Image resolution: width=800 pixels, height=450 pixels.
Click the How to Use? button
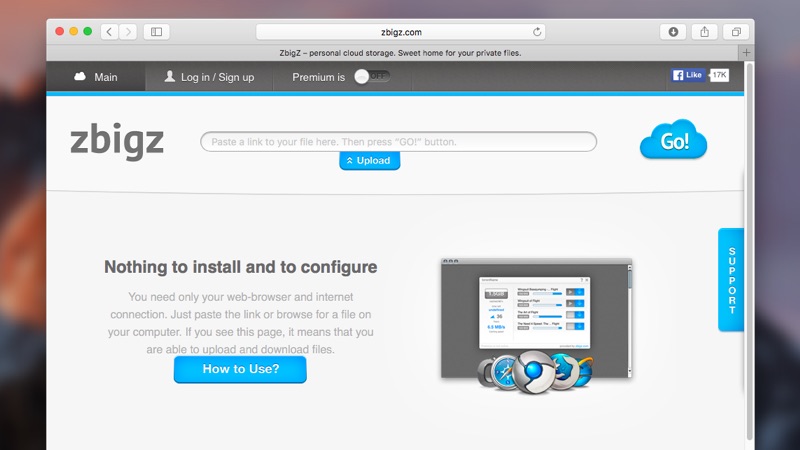pos(240,369)
